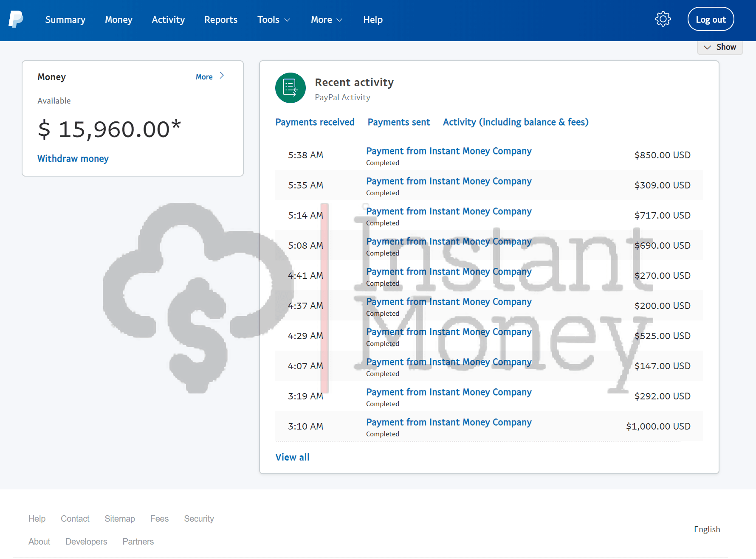Screen dimensions: 756x559
Task: Go to the Money navigation item
Action: 118,20
